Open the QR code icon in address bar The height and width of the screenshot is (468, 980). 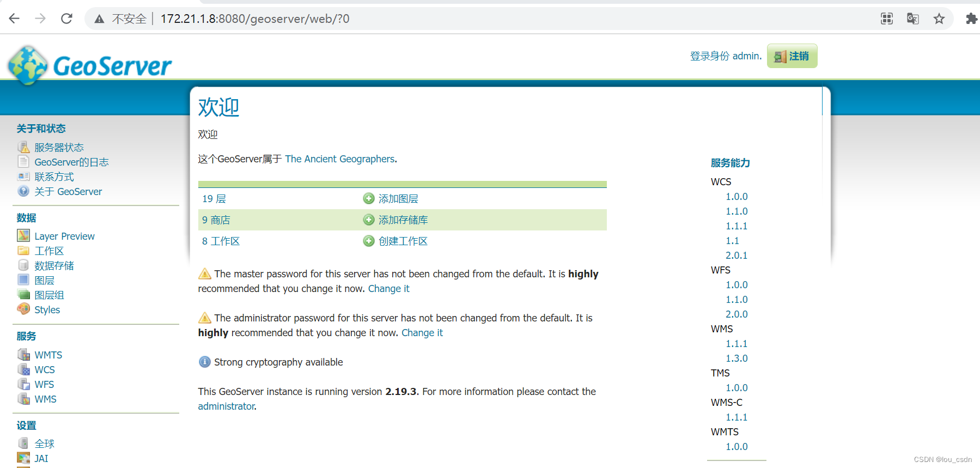coord(887,19)
